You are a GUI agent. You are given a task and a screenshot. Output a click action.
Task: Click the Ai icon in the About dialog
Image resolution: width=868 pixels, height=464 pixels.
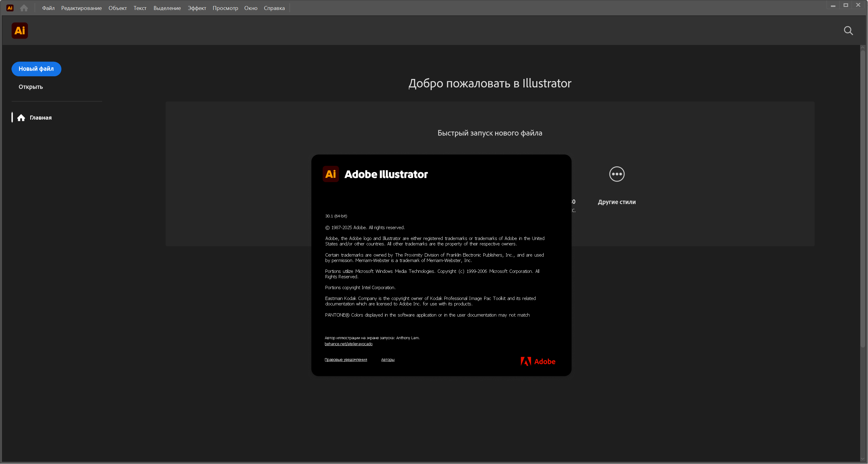[331, 174]
